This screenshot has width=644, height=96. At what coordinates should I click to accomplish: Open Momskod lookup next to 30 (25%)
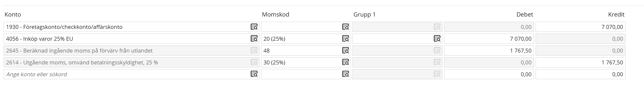[x=346, y=62]
